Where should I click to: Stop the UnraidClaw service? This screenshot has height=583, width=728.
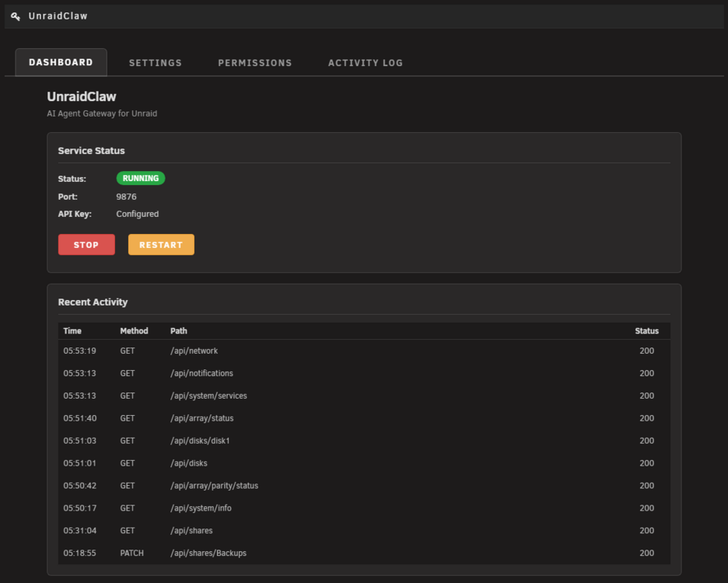pos(86,245)
